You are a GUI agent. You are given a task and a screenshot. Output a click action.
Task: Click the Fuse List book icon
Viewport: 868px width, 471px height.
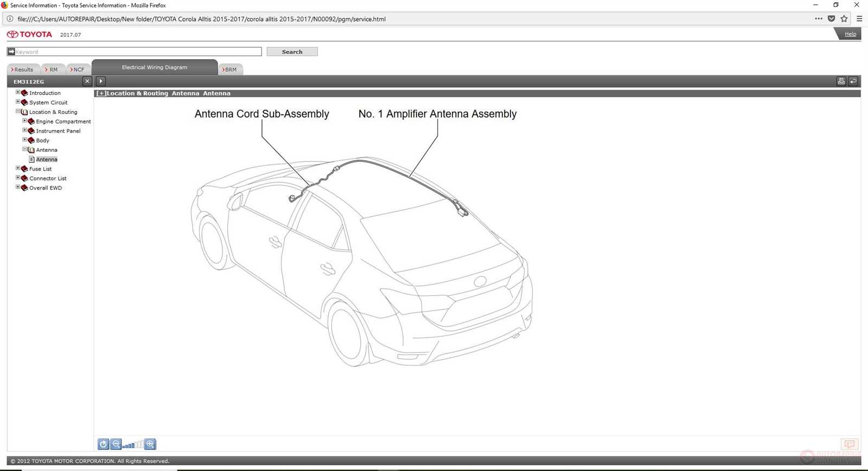[x=24, y=169]
